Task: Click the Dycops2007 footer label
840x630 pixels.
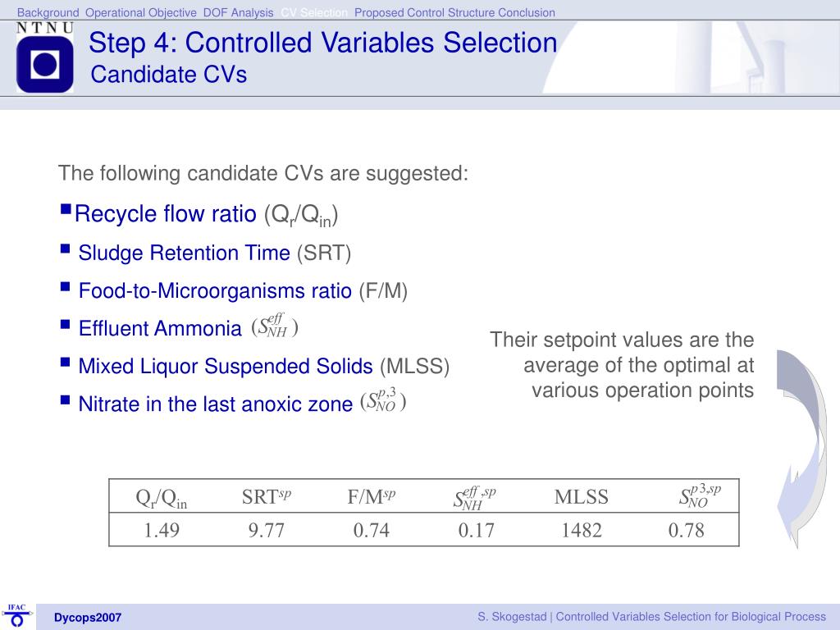Action: [x=88, y=617]
